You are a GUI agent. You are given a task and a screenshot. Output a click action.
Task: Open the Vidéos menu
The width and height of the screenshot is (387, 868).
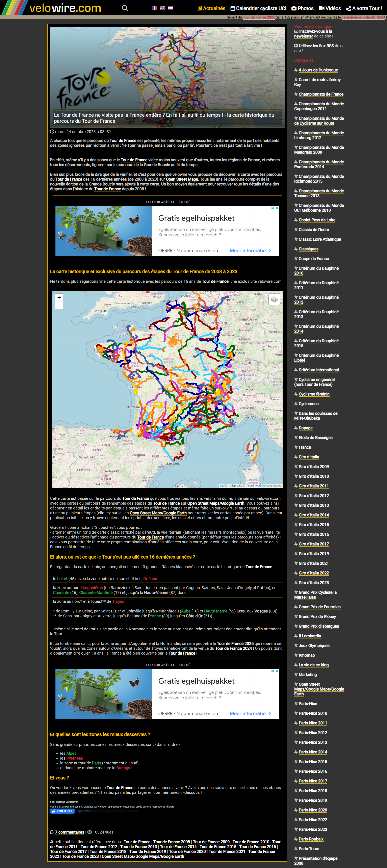330,8
